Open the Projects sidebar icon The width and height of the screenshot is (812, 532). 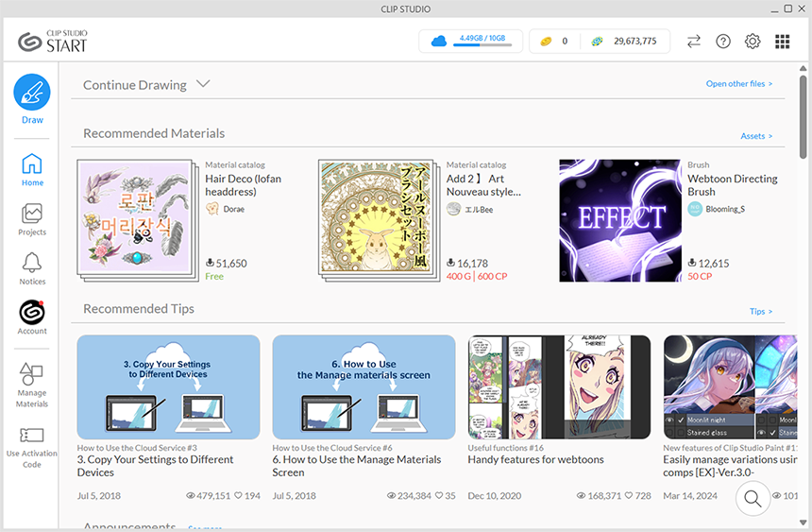tap(32, 215)
